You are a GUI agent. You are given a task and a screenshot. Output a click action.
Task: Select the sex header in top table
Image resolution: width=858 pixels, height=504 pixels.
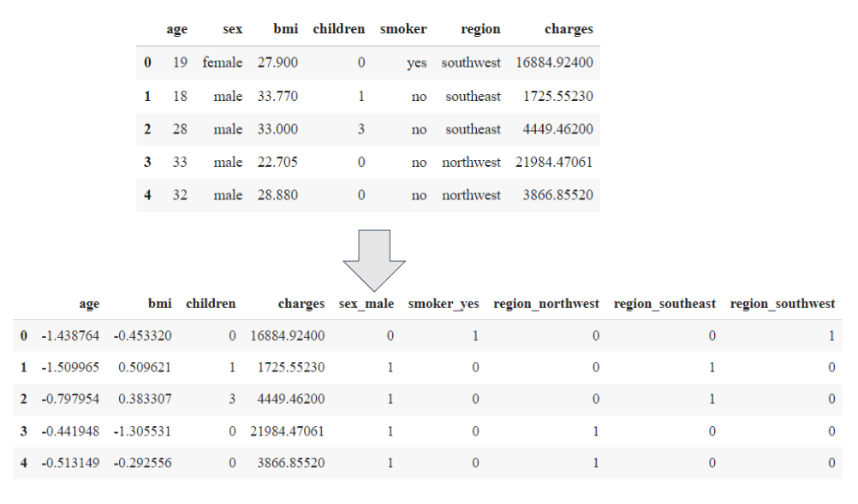click(232, 29)
